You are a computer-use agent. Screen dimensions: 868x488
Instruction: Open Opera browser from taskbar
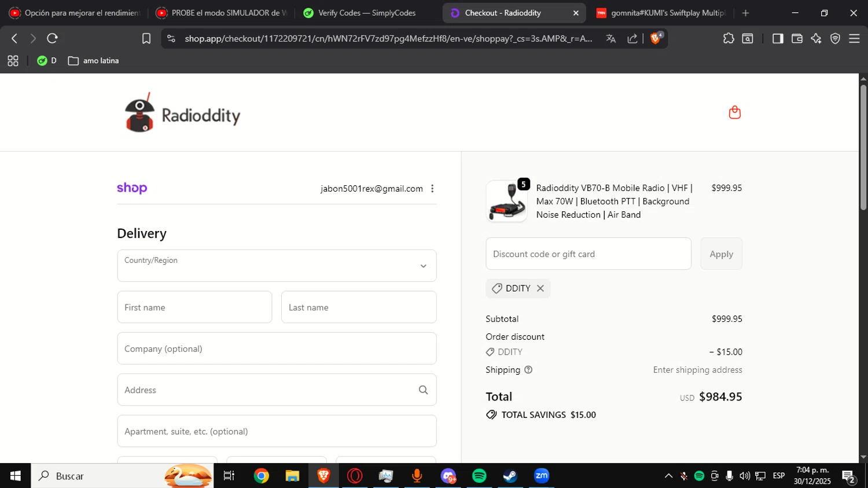355,476
